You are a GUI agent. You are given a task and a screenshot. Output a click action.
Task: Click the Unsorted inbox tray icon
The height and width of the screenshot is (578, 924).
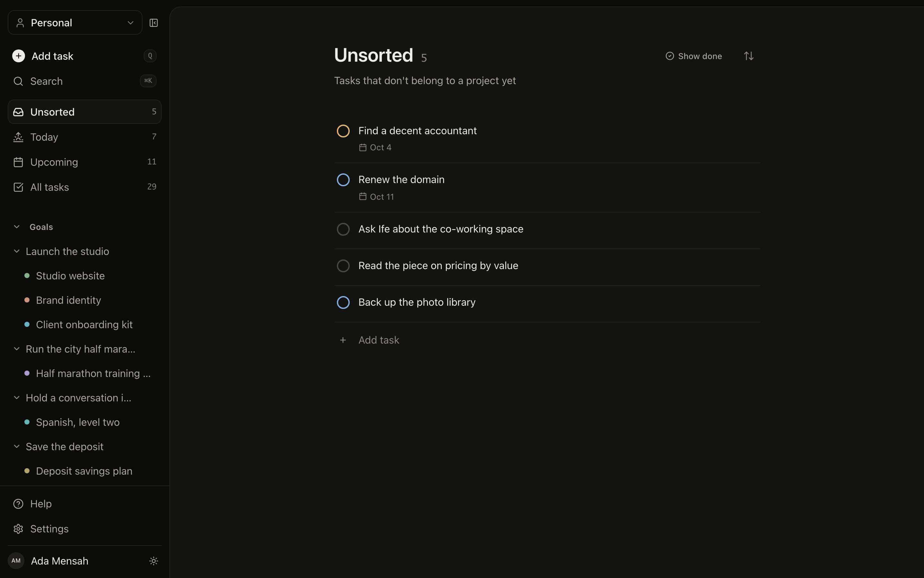[18, 112]
